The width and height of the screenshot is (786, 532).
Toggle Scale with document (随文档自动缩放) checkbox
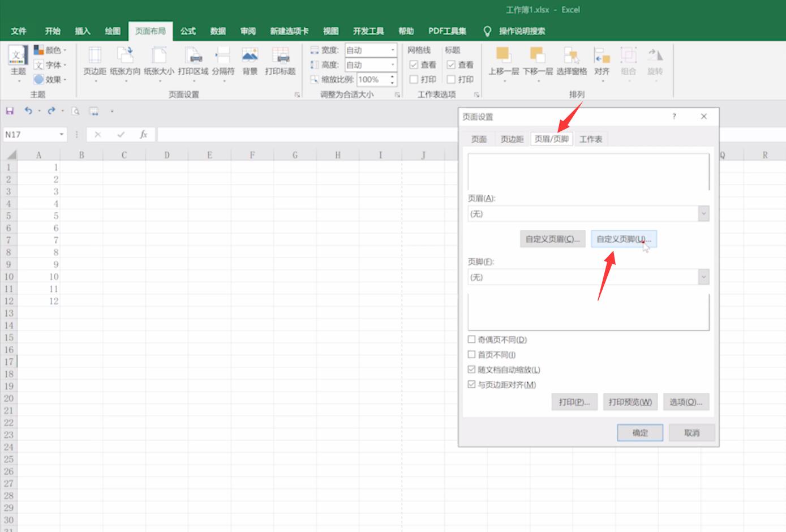click(471, 369)
